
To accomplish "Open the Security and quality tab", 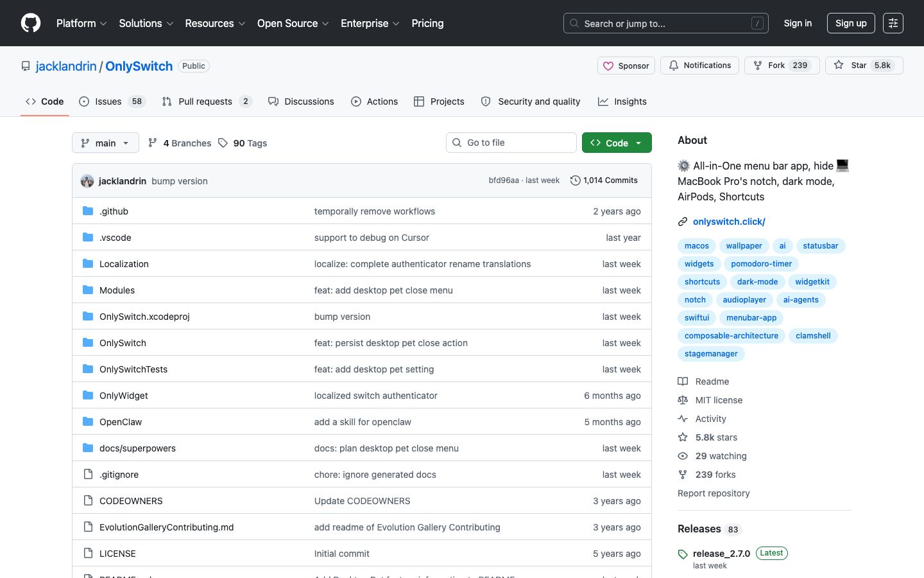I will click(531, 101).
